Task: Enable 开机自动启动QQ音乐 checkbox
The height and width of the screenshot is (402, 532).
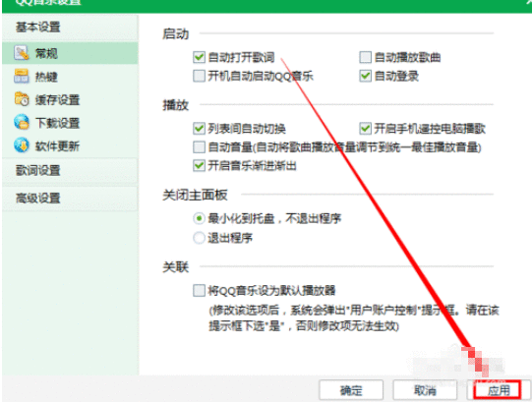Action: tap(199, 76)
